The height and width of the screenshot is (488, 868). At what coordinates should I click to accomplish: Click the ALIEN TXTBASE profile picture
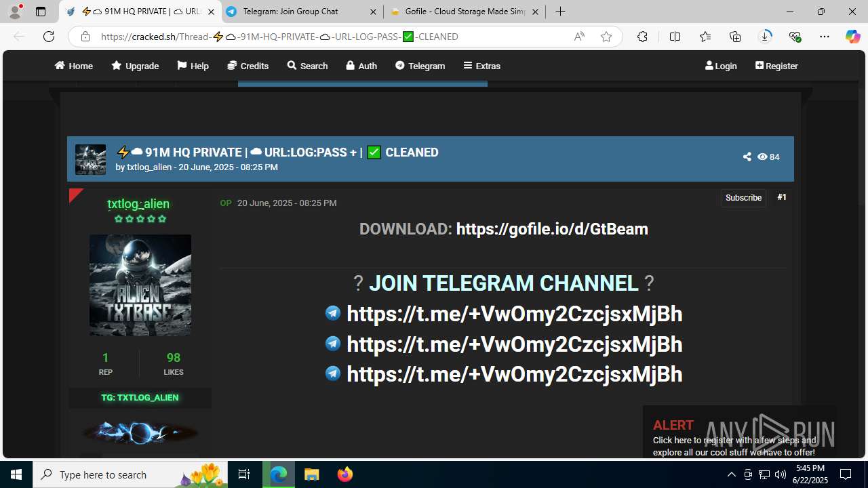[x=140, y=285]
